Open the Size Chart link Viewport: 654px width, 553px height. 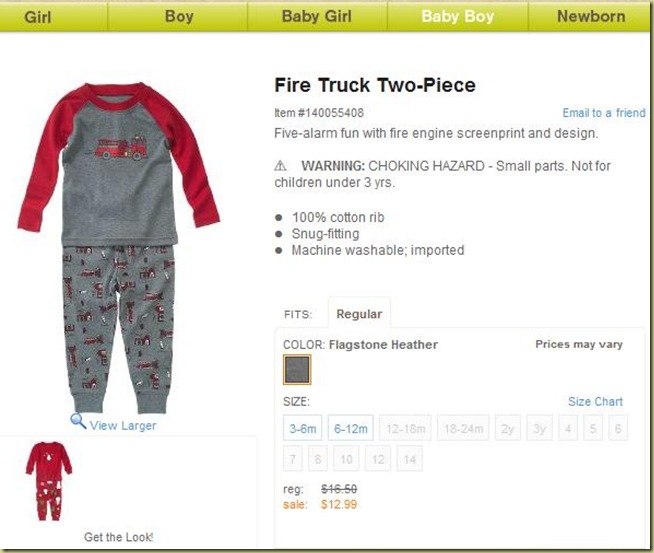[x=595, y=401]
